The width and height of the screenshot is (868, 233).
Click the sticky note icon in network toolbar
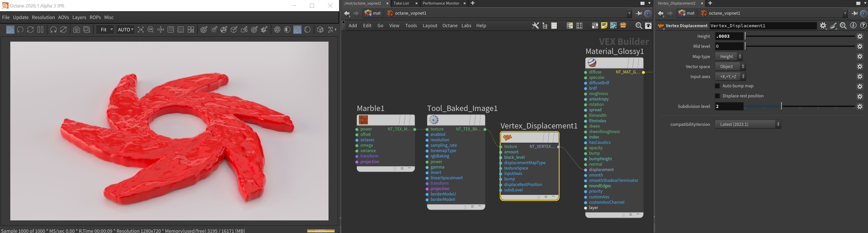(604, 26)
